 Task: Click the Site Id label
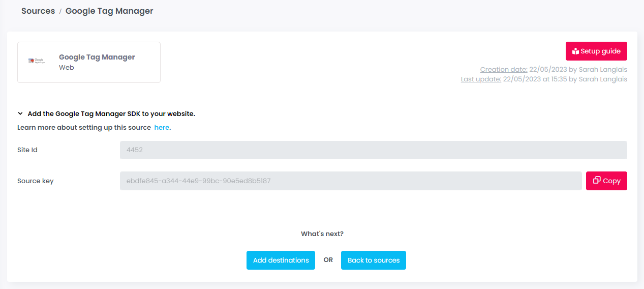(x=27, y=150)
